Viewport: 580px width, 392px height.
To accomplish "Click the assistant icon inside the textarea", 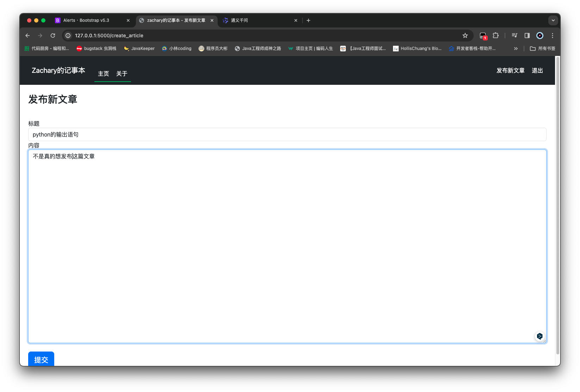I will [540, 336].
